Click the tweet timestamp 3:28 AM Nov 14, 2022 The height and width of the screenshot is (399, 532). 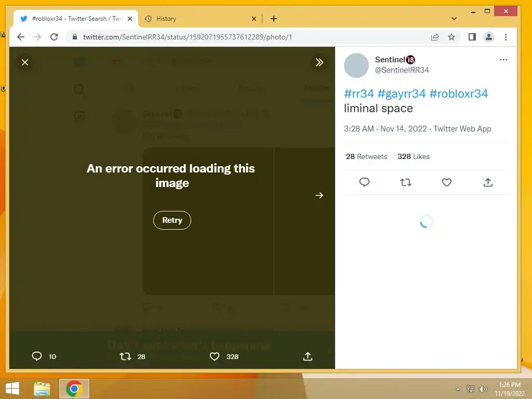[x=385, y=129]
